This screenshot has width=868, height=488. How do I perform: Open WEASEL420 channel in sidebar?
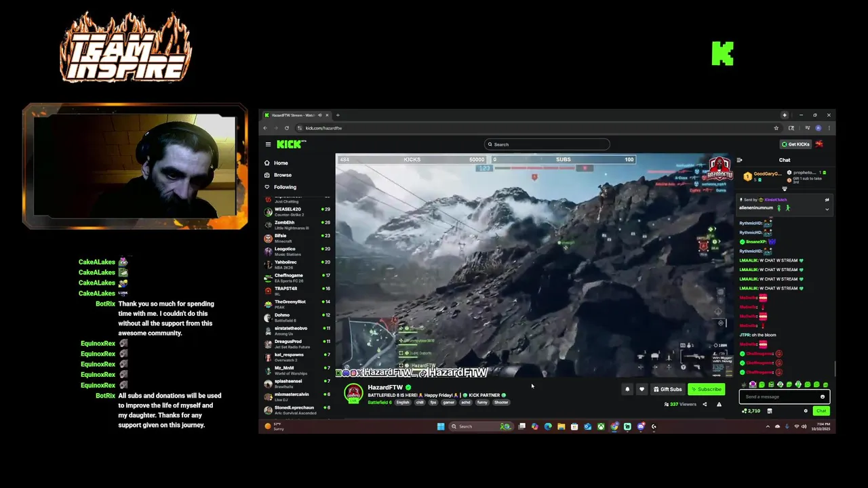tap(297, 211)
